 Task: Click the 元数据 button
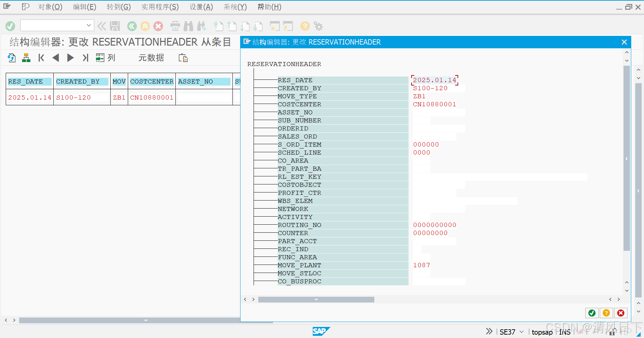(x=151, y=58)
